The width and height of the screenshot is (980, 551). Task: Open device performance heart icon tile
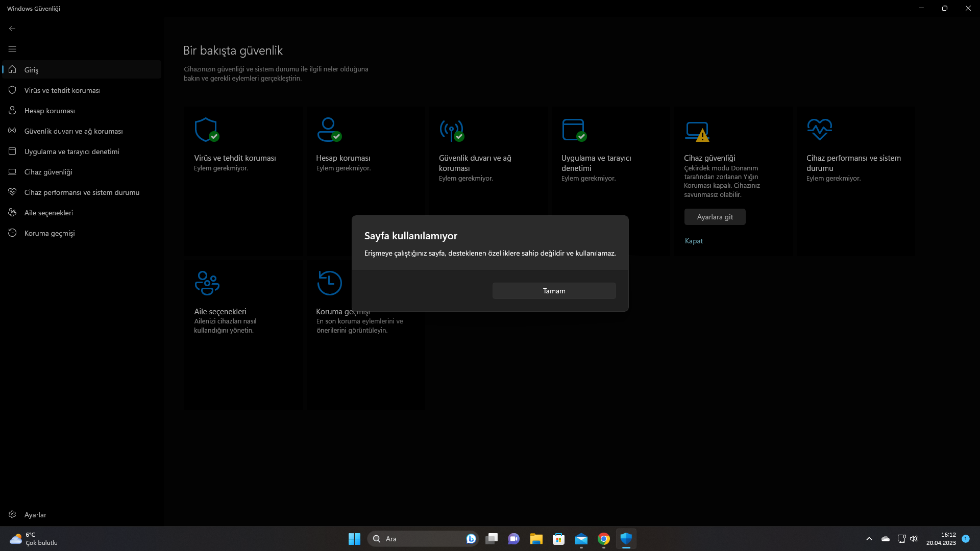pos(819,129)
